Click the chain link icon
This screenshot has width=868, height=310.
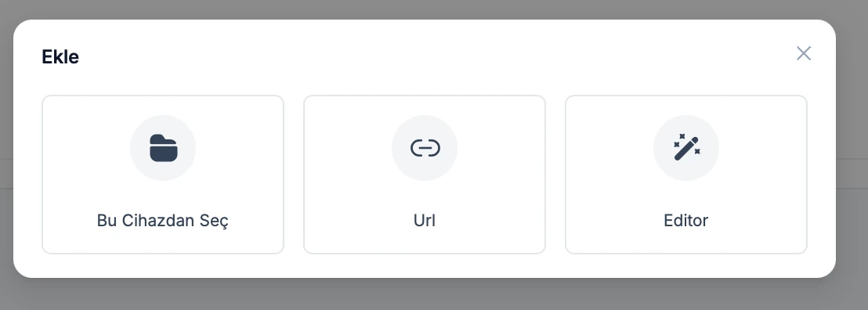pos(425,148)
